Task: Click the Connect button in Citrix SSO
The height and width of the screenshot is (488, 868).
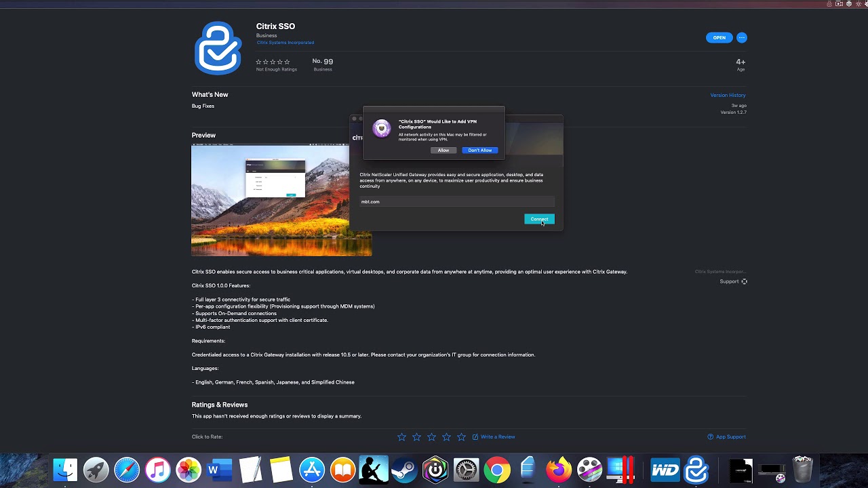Action: click(539, 219)
